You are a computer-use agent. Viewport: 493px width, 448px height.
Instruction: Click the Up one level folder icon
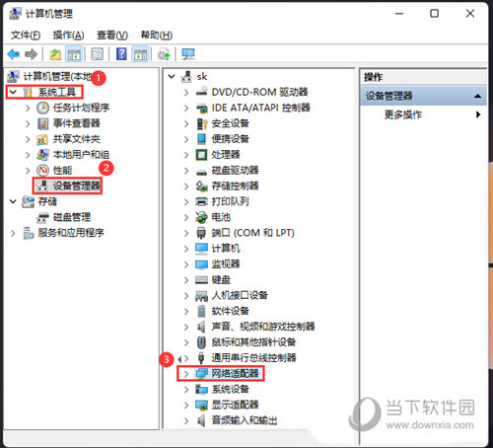click(x=55, y=54)
